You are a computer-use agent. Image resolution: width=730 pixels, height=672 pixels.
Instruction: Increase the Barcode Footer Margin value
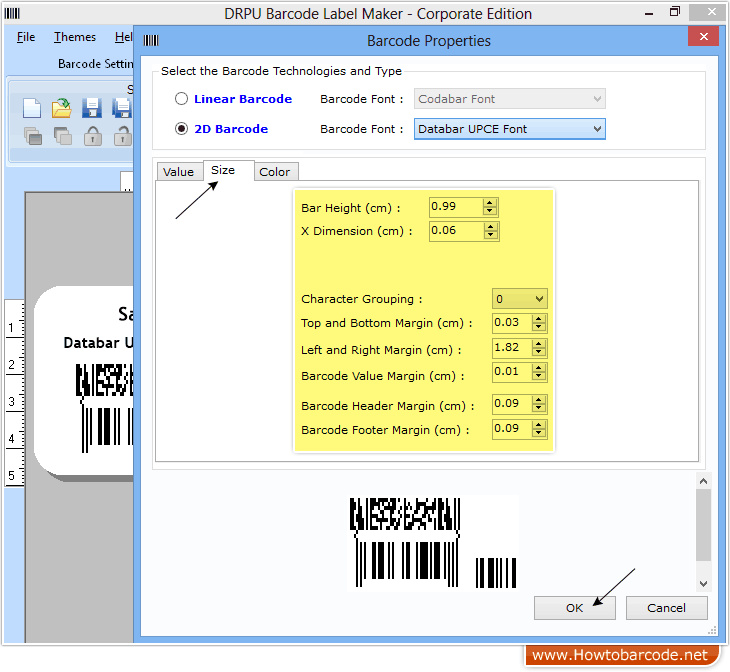(x=539, y=425)
